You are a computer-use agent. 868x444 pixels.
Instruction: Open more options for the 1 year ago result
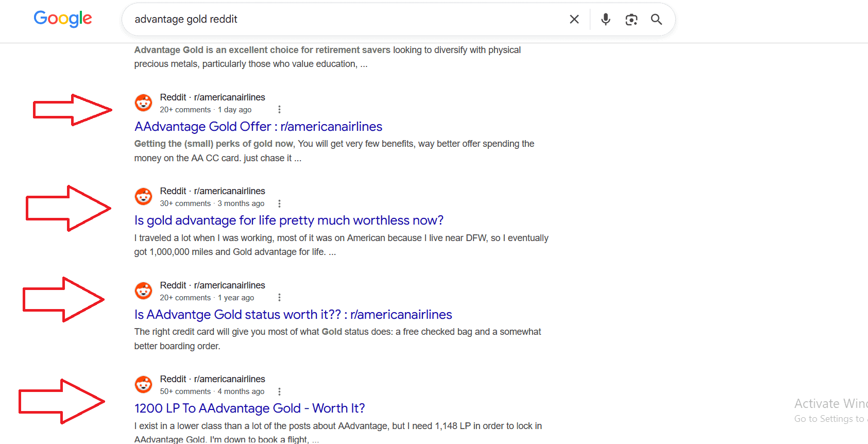tap(279, 298)
